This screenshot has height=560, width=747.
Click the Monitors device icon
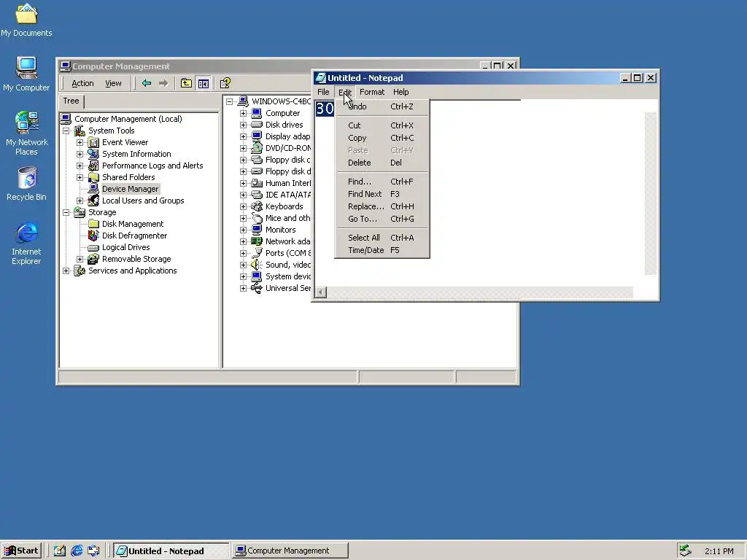click(257, 230)
